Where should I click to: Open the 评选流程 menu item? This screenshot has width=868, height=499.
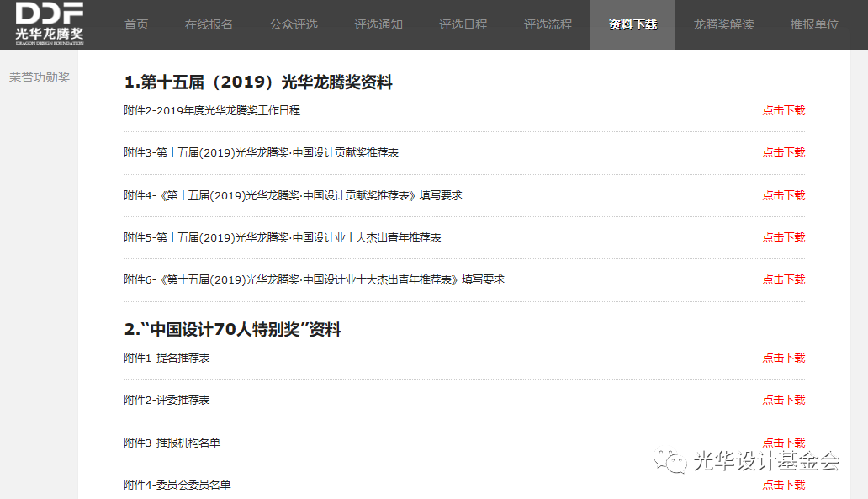(x=548, y=24)
